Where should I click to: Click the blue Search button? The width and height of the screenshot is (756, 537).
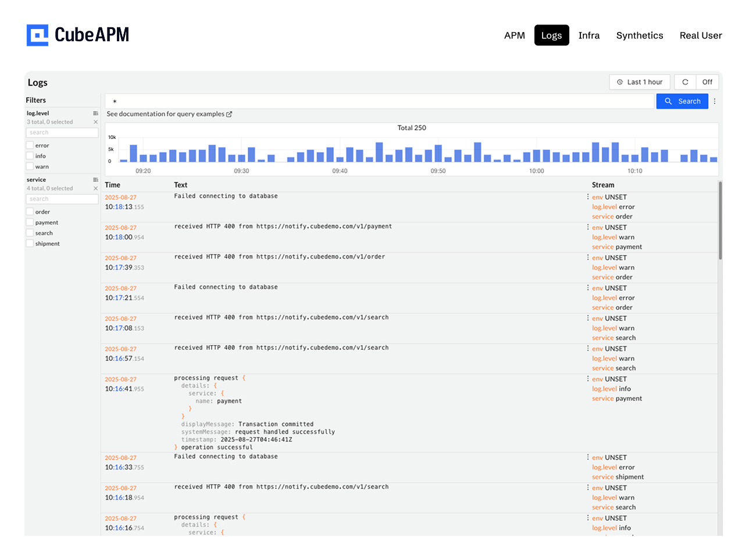[x=682, y=101]
